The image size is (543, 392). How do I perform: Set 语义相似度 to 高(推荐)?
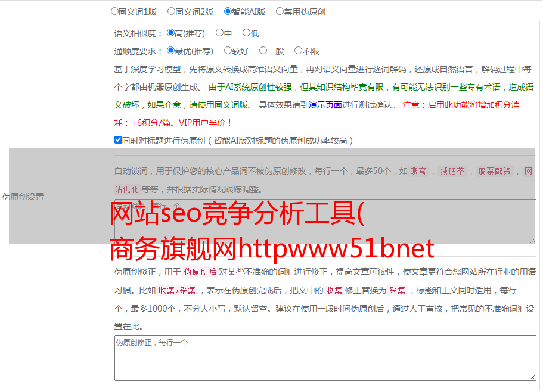point(170,33)
